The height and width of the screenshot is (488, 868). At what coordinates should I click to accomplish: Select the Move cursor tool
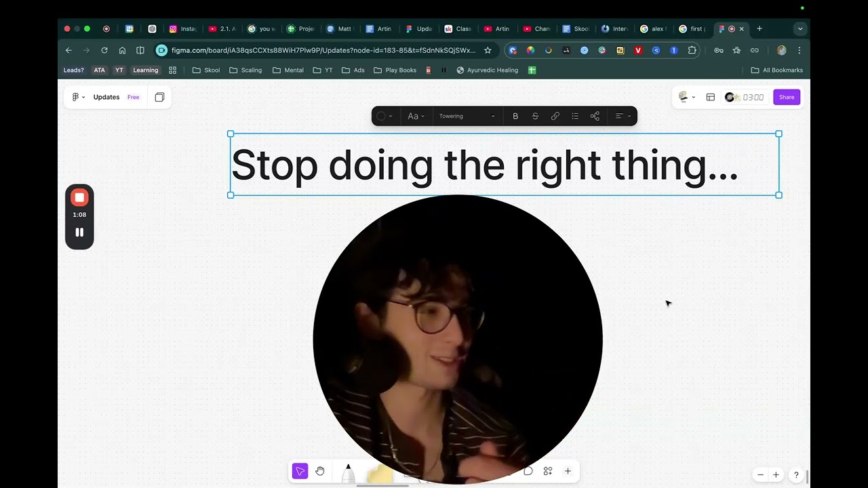click(x=300, y=471)
